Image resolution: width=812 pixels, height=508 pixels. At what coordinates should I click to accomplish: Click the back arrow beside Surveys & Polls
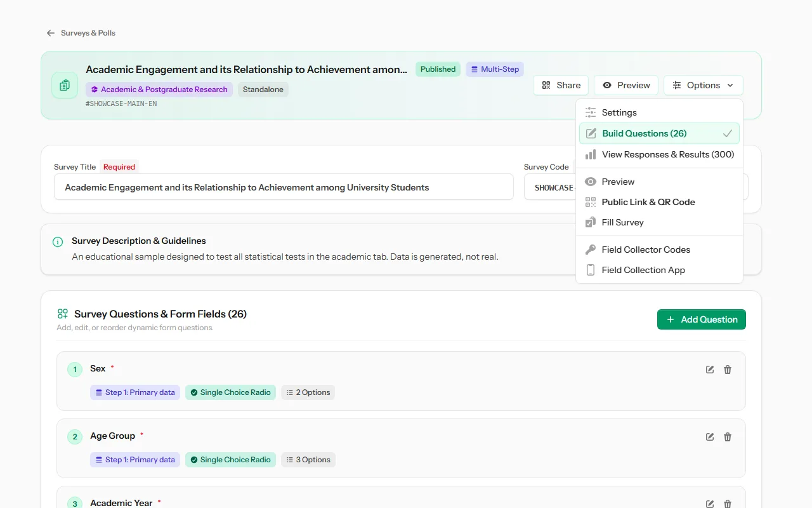(51, 33)
